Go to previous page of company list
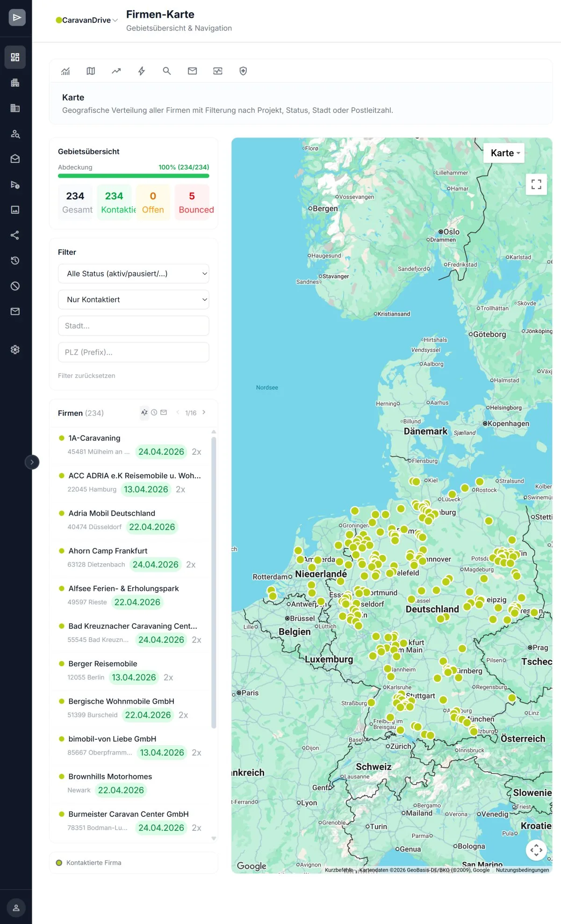 coord(178,413)
